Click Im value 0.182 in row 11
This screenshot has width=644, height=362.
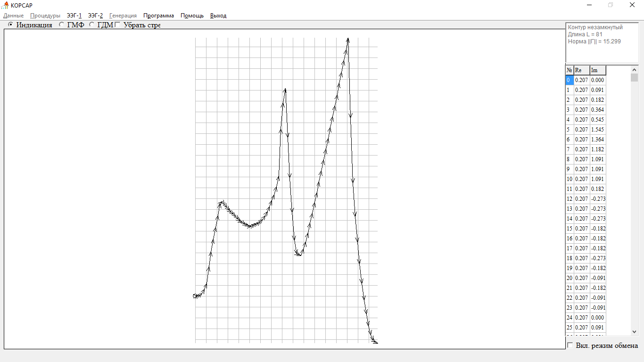[x=598, y=189]
